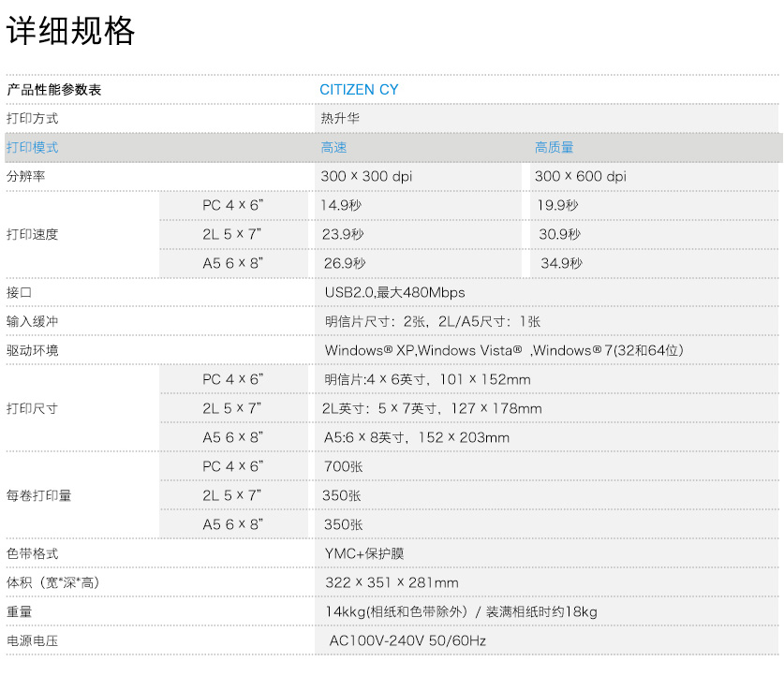This screenshot has height=676, width=784.
Task: Select the 热升华 value cell
Action: 337,118
